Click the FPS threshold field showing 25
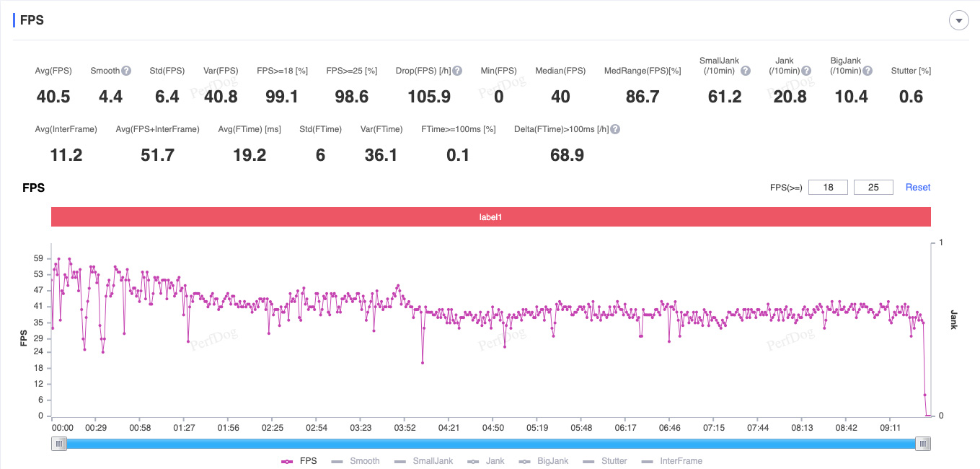The width and height of the screenshot is (980, 469). click(873, 188)
